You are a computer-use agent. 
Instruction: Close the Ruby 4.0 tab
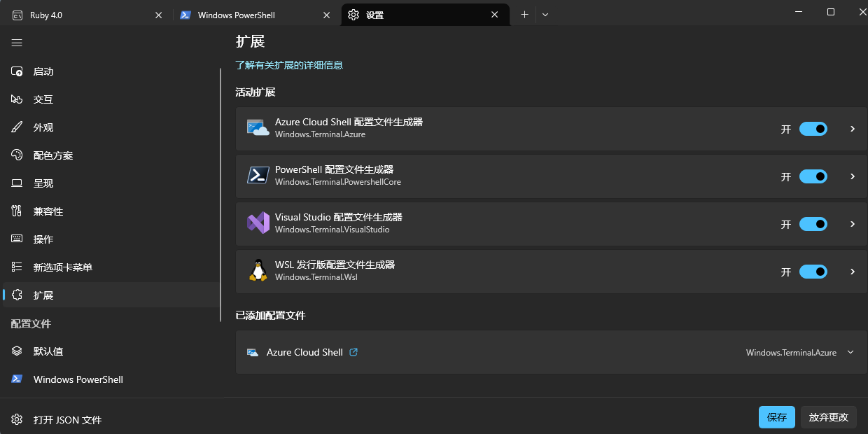(x=159, y=15)
